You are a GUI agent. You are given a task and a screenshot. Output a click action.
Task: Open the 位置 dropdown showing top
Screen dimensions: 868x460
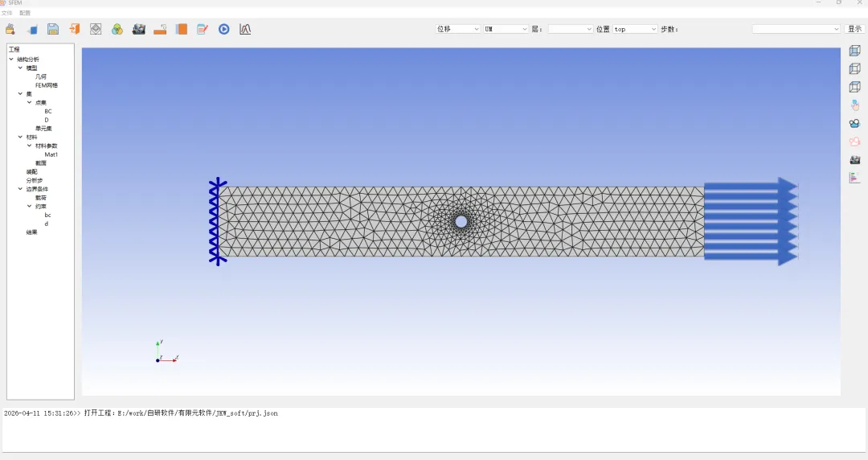click(635, 29)
